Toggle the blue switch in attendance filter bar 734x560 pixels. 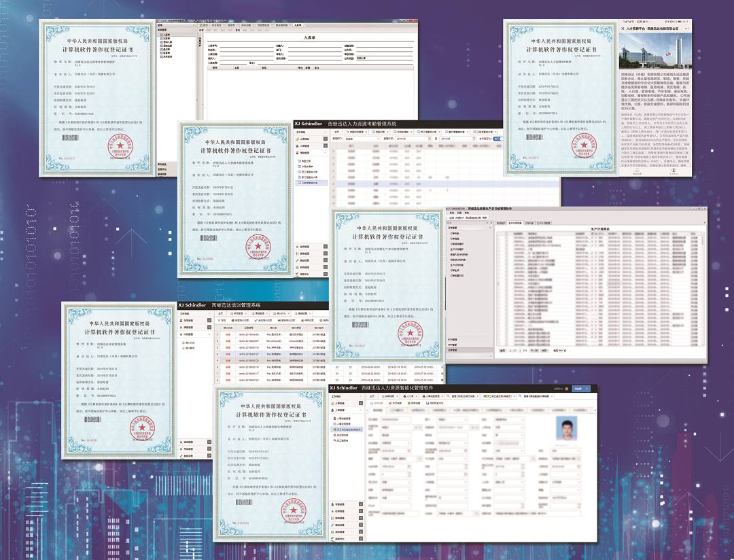click(497, 139)
